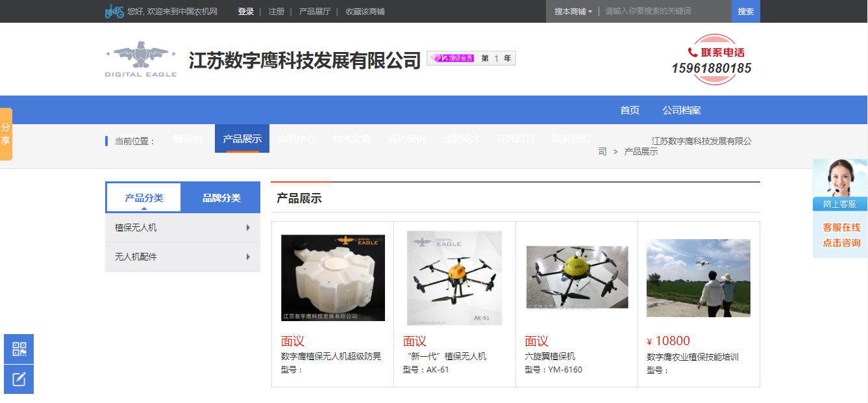
Task: Open 数字鹰植保无人机超级防晃 product title
Action: (331, 356)
